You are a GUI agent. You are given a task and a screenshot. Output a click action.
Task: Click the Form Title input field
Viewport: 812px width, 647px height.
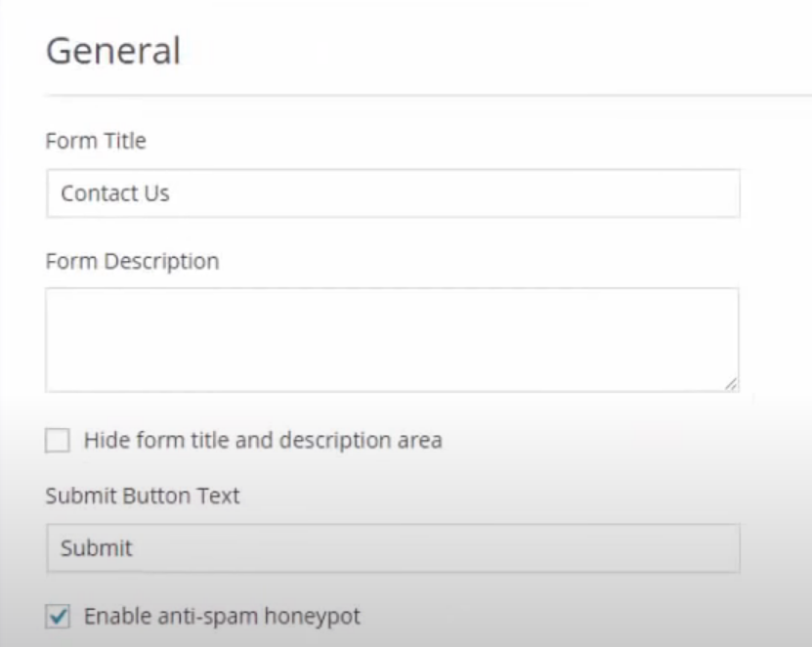click(391, 194)
